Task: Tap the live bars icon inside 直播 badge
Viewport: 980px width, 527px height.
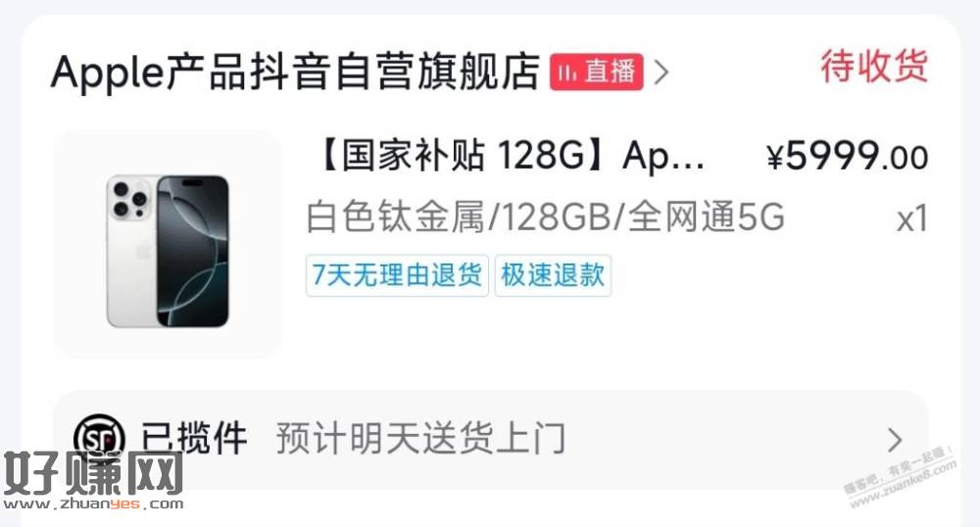Action: pos(567,72)
